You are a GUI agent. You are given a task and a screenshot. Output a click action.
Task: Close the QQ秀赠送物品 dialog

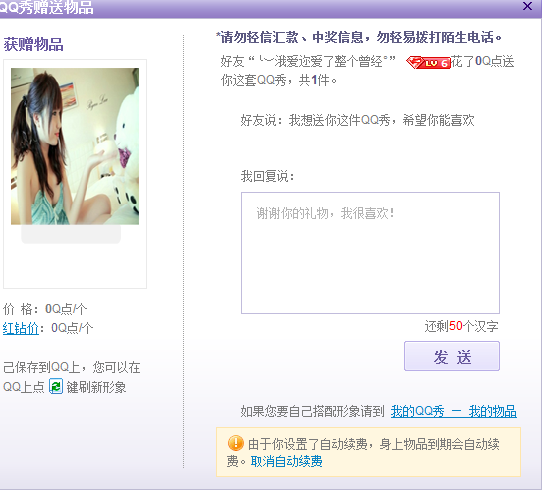coord(527,6)
